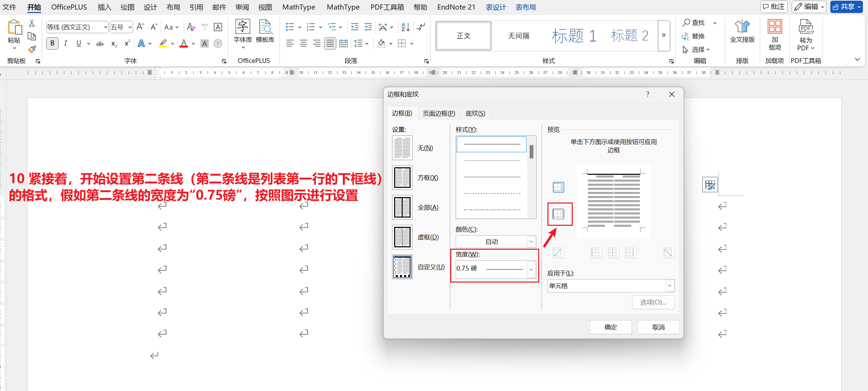Screen dimensions: 868x391
Task: Open the 应用于(L) apply-to dropdown
Action: [x=669, y=286]
